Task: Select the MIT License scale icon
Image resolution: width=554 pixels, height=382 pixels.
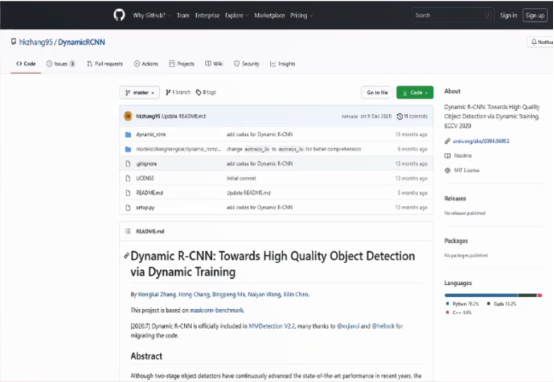Action: click(x=447, y=170)
